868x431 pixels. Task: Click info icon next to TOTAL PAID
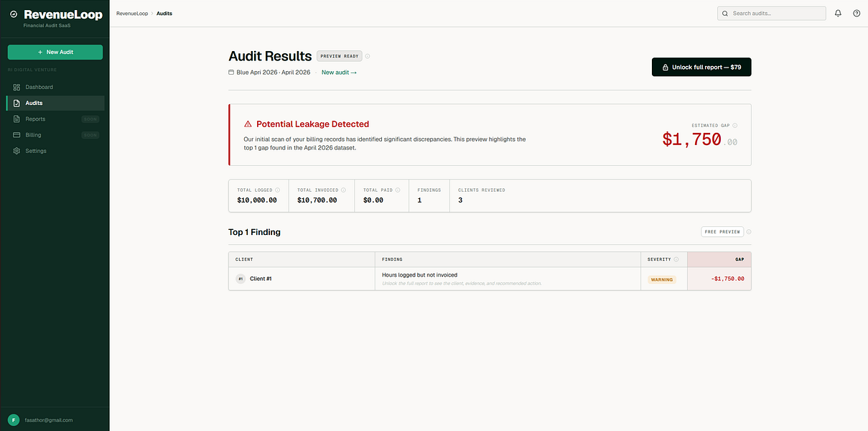(399, 190)
